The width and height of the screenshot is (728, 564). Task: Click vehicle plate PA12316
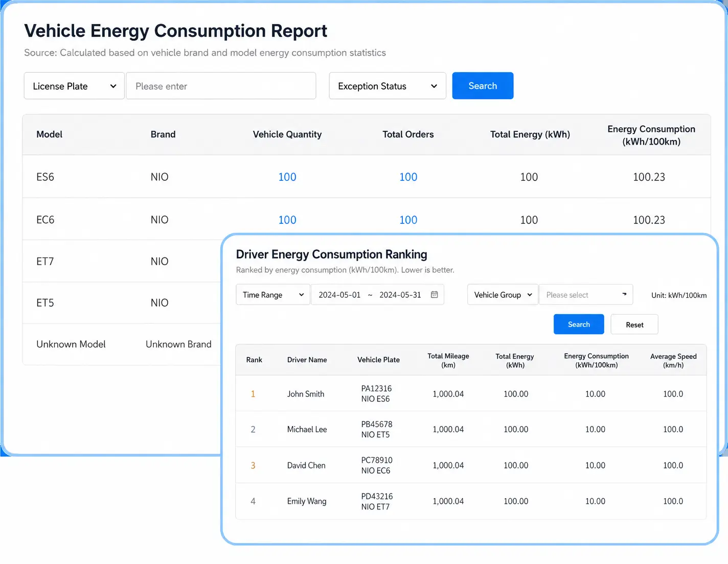pos(376,388)
